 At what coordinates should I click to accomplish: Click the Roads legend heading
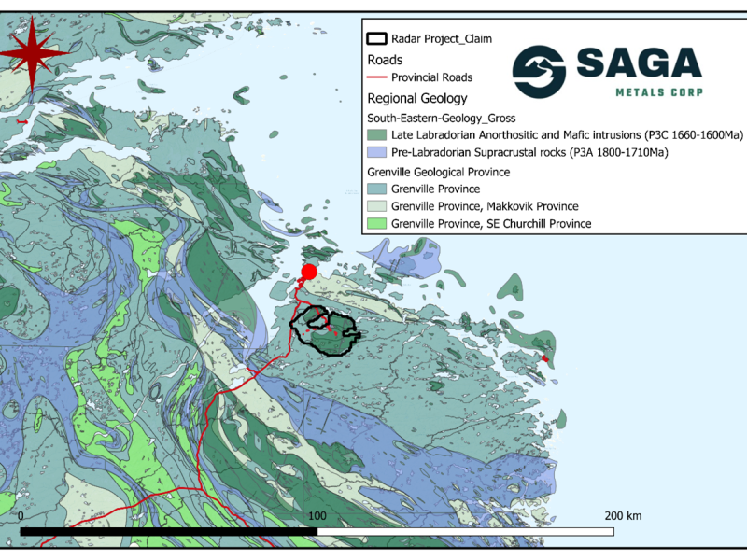(386, 59)
